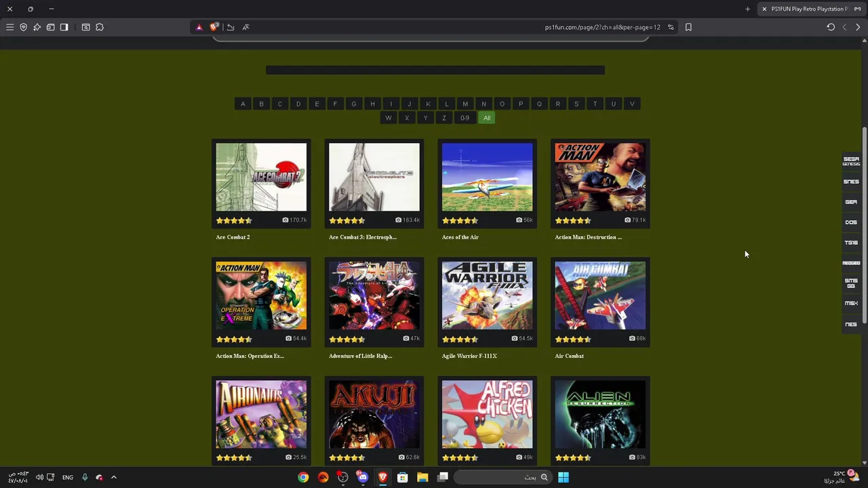Open GBA emulator sidebar icon
Image resolution: width=868 pixels, height=488 pixels.
pyautogui.click(x=851, y=202)
